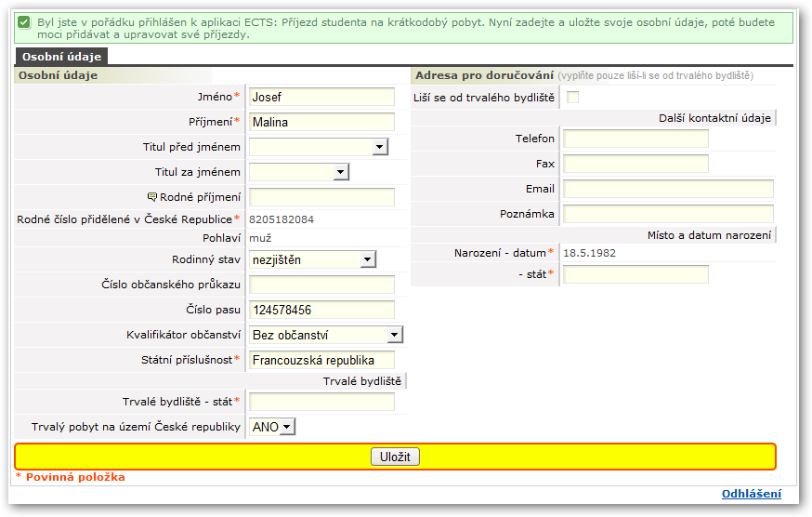Focus the Příjmení field containing Malina
812x517 pixels.
coord(321,122)
